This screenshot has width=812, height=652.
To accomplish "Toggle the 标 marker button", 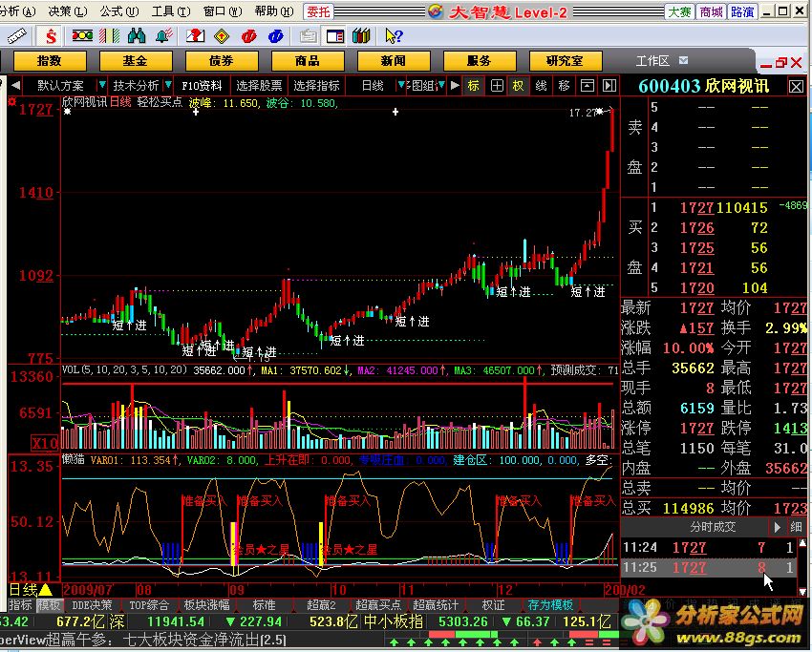I will pyautogui.click(x=474, y=85).
